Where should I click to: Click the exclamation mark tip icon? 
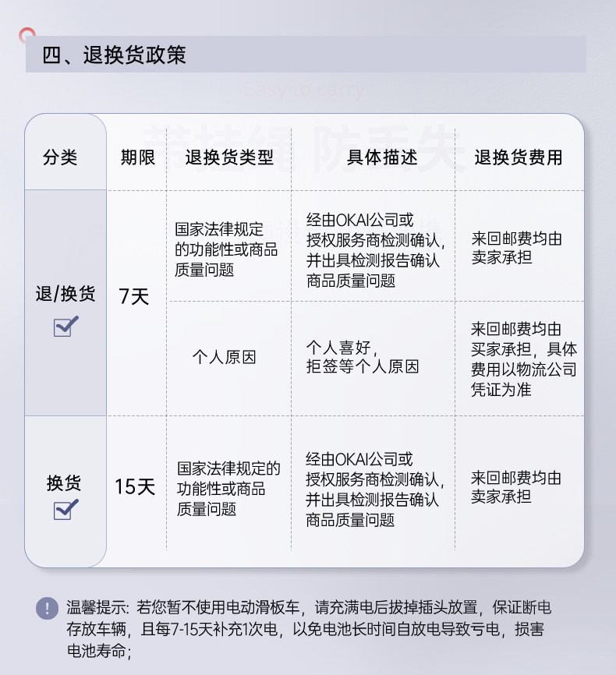coord(48,609)
